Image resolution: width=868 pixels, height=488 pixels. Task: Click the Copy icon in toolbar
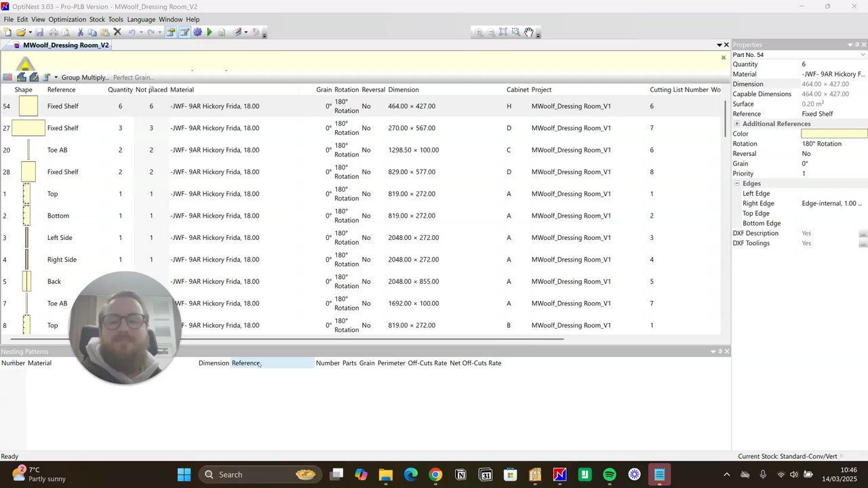point(92,32)
